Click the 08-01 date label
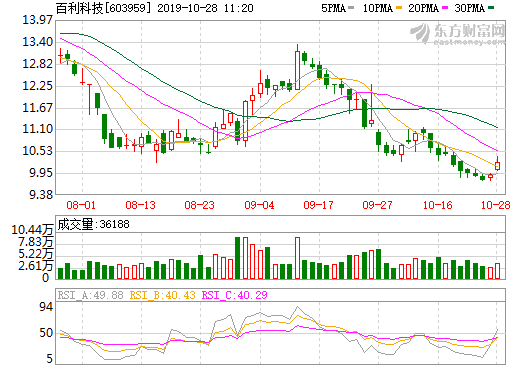The height and width of the screenshot is (365, 520). tap(81, 205)
